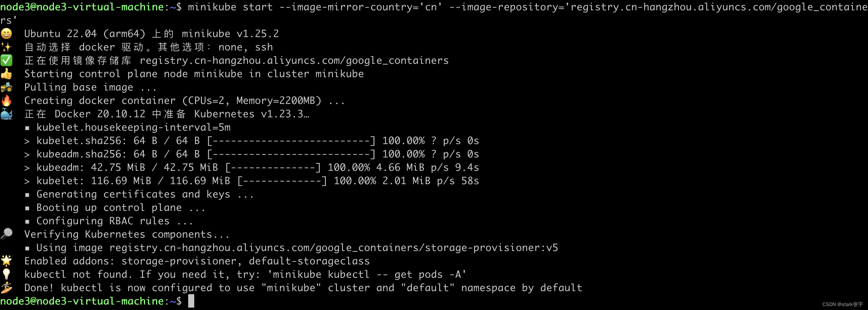Click the light bulb emoji by kubectl not found
868x310 pixels.
pos(6,274)
